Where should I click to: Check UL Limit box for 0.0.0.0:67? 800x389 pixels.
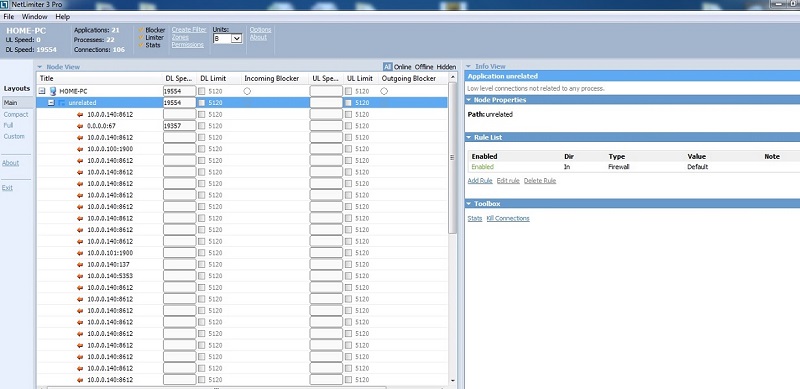348,126
